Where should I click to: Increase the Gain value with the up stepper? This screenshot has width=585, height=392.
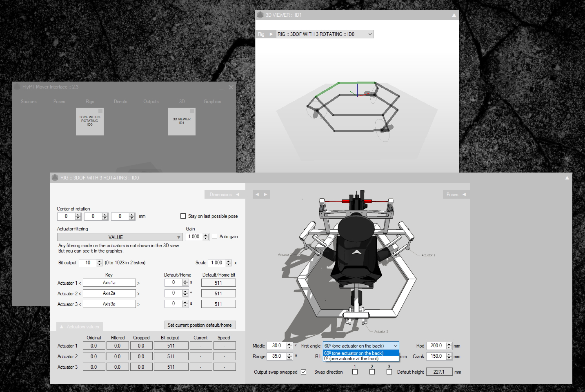coord(206,235)
